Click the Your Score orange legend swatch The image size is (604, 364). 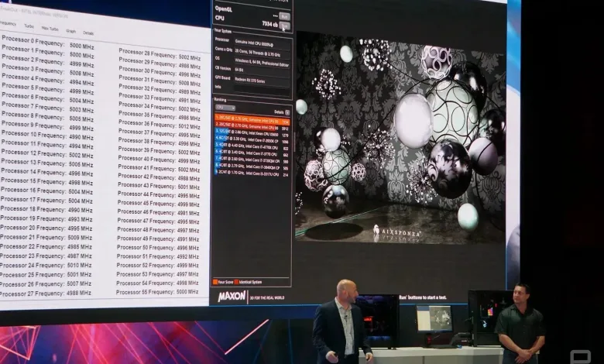coord(215,282)
